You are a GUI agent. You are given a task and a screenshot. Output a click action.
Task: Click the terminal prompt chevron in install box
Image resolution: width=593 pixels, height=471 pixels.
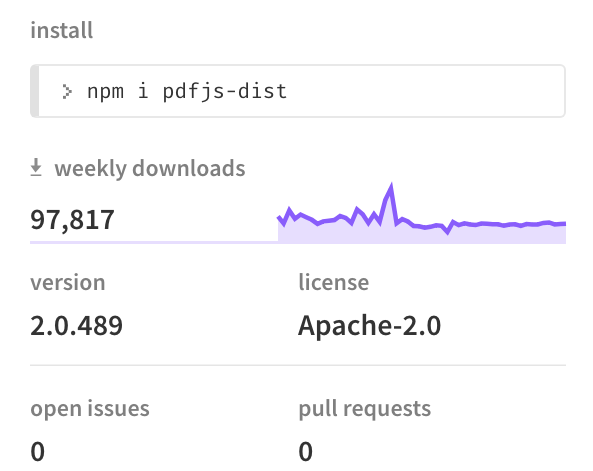[x=67, y=92]
